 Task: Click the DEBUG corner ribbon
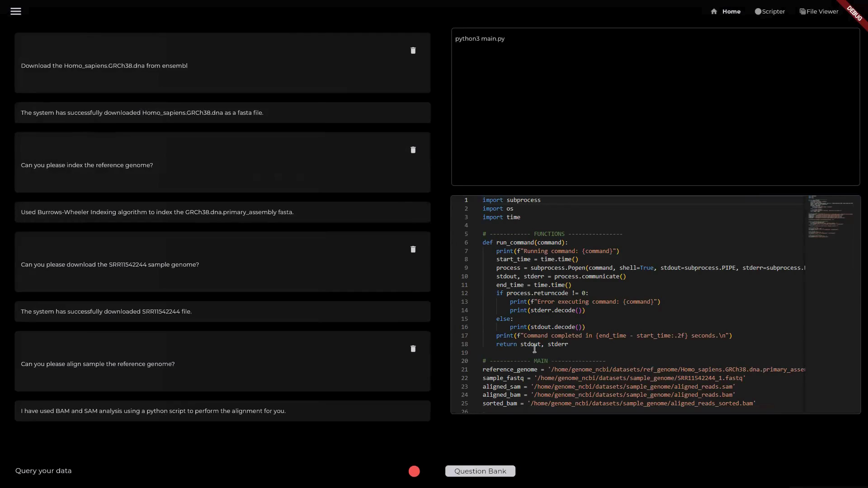coord(854,13)
